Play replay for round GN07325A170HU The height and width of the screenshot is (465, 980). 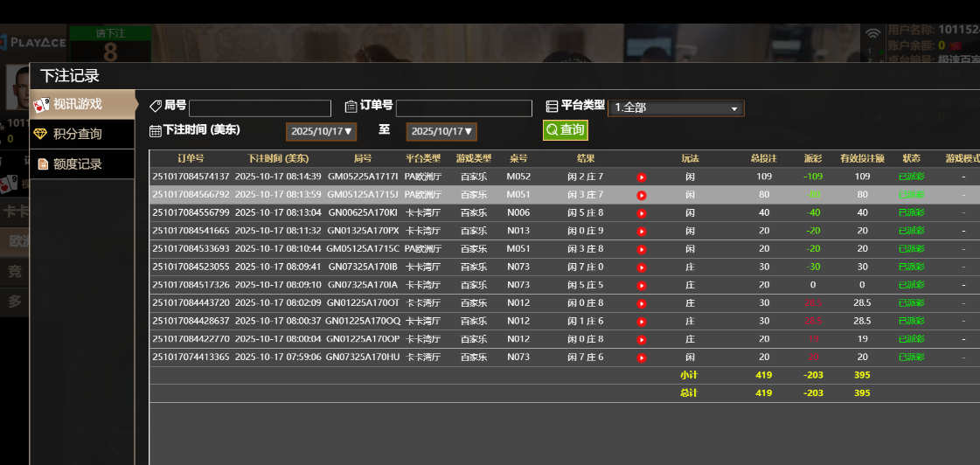(642, 357)
